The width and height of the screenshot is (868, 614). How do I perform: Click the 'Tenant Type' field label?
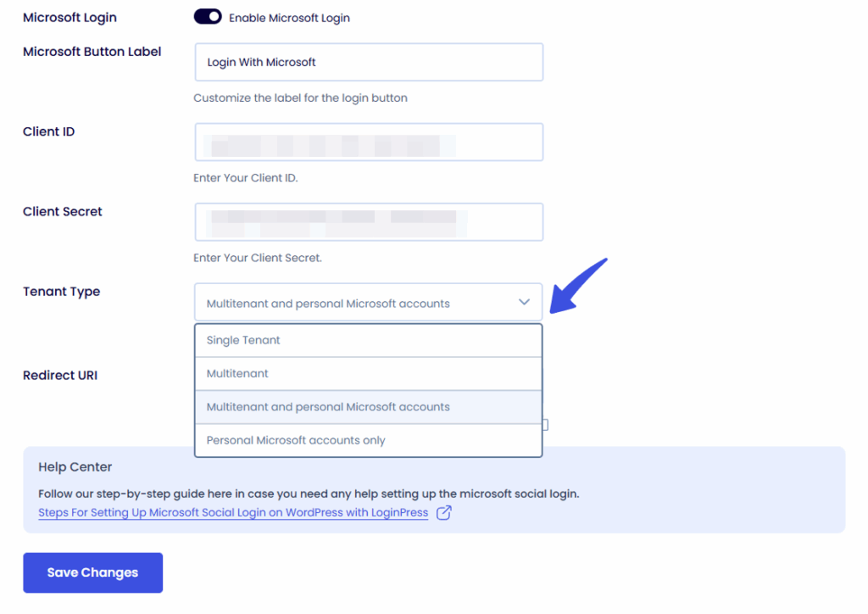tap(61, 292)
